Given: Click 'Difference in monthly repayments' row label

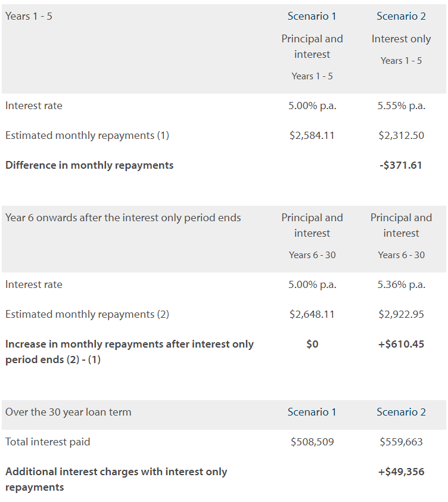Looking at the screenshot, I should coord(89,165).
